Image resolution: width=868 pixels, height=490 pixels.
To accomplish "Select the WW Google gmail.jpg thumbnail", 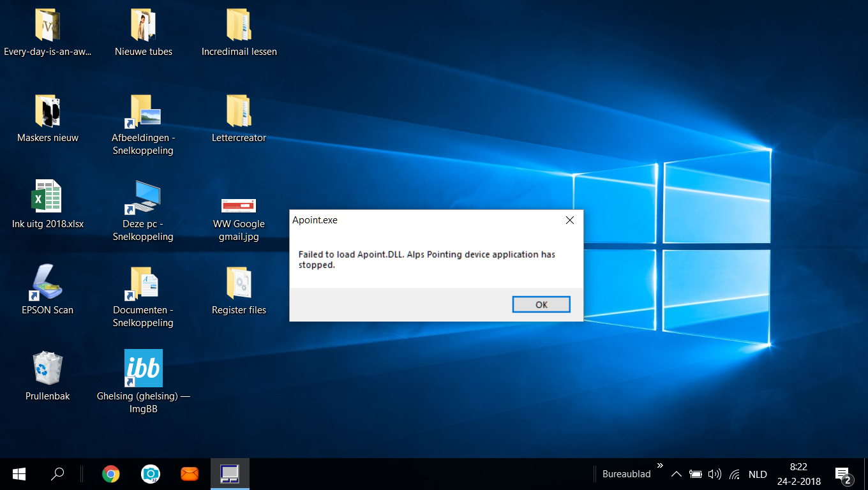I will click(x=239, y=205).
